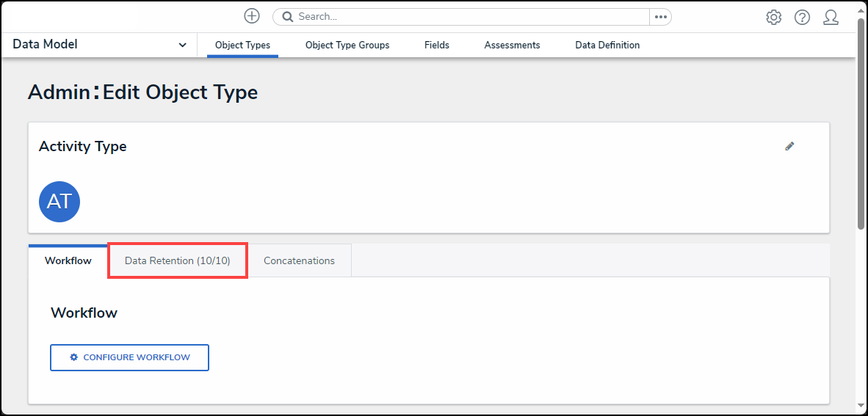
Task: Open the Object Type Groups tab
Action: (x=347, y=45)
